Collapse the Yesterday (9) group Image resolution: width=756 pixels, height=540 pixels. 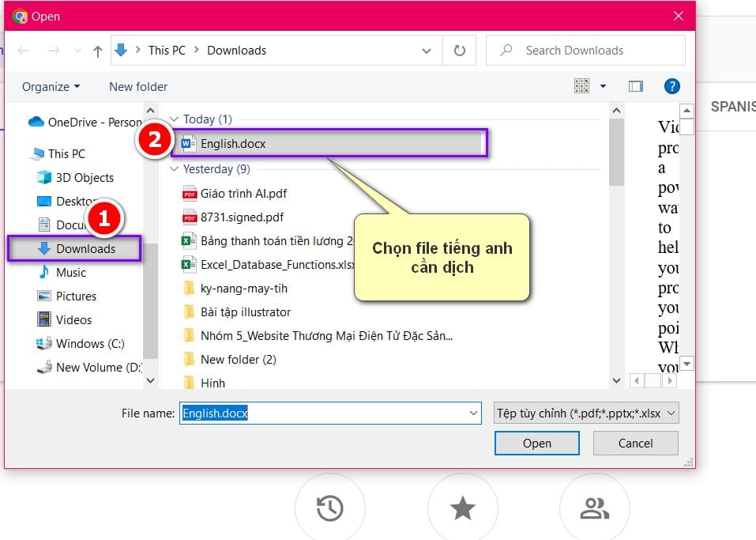[x=174, y=169]
